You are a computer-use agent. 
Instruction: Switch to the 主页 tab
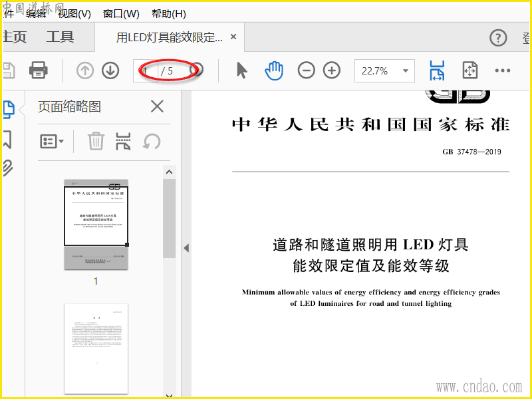(15, 37)
